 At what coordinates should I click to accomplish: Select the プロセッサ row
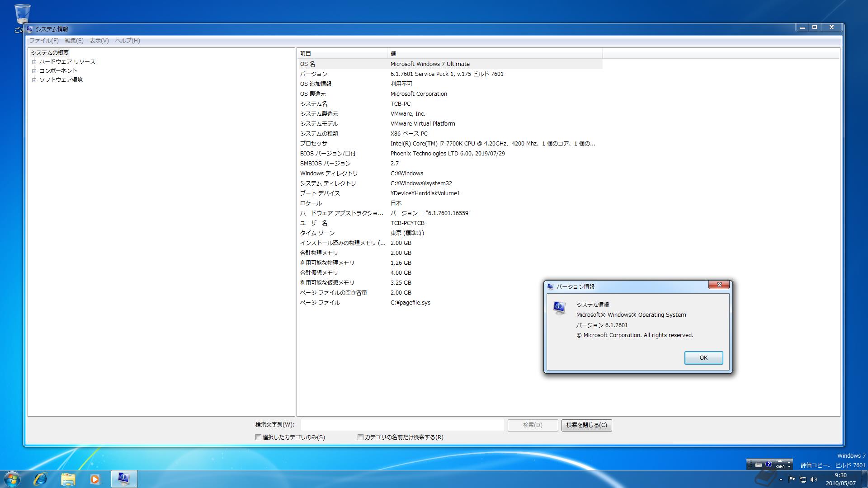pyautogui.click(x=450, y=144)
